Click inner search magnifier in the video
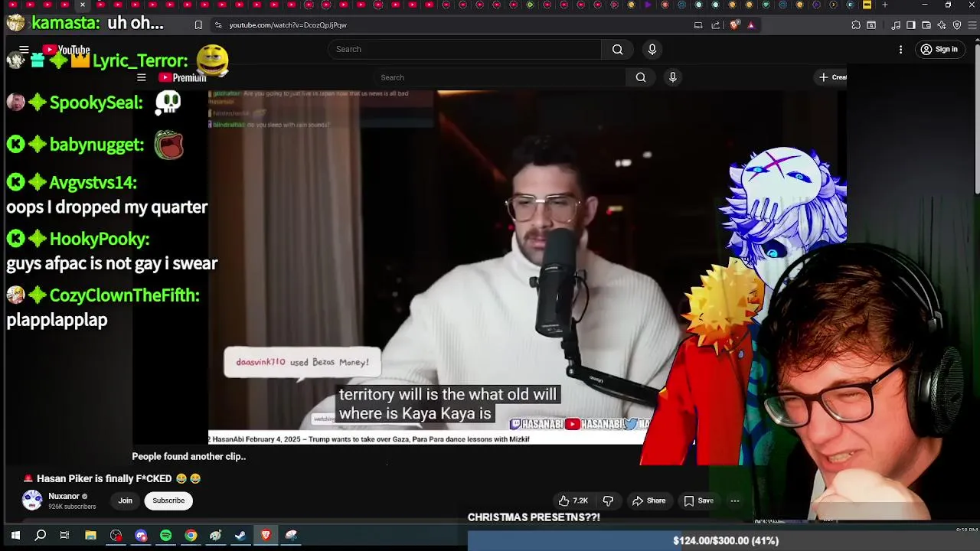The width and height of the screenshot is (980, 551). coord(641,77)
